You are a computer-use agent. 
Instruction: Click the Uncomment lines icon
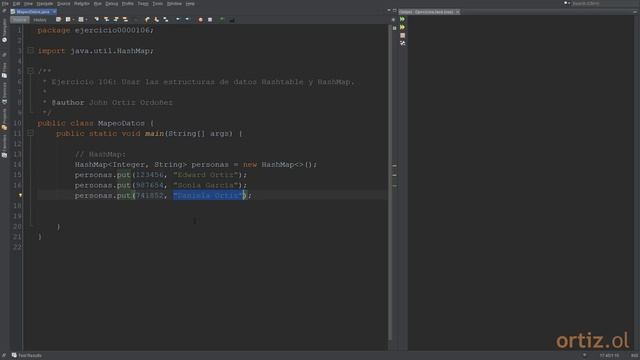pyautogui.click(x=231, y=20)
